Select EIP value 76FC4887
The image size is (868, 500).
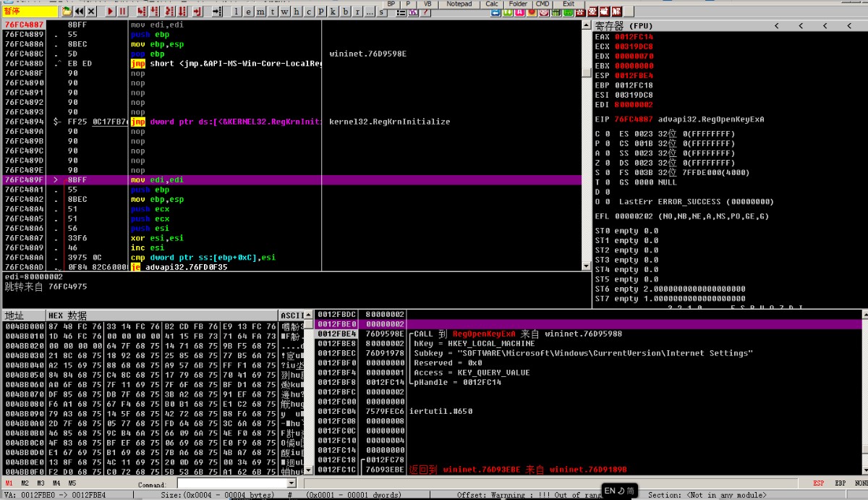coord(634,119)
